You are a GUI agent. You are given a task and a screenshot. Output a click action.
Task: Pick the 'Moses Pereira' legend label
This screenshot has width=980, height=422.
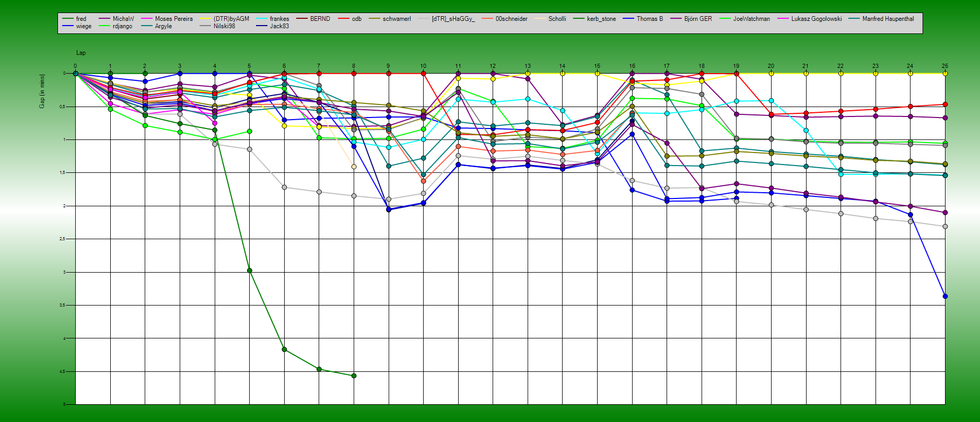[174, 19]
